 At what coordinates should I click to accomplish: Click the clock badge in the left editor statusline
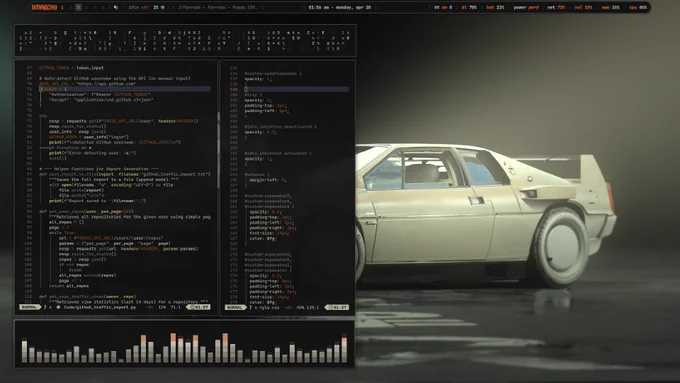click(199, 307)
